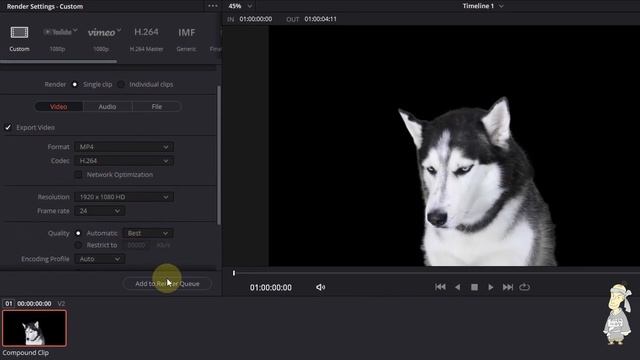640x360 pixels.
Task: Play the clip in reverse
Action: coord(458,287)
